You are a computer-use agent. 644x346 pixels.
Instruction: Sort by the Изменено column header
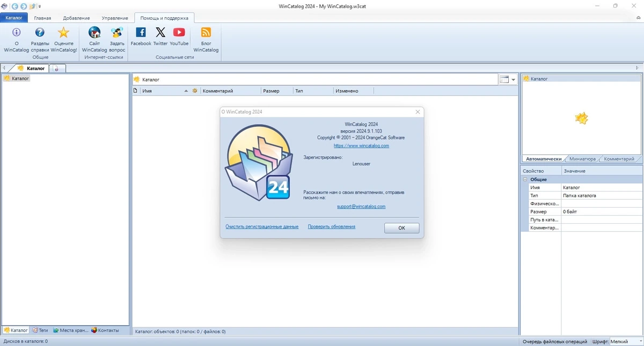[353, 91]
